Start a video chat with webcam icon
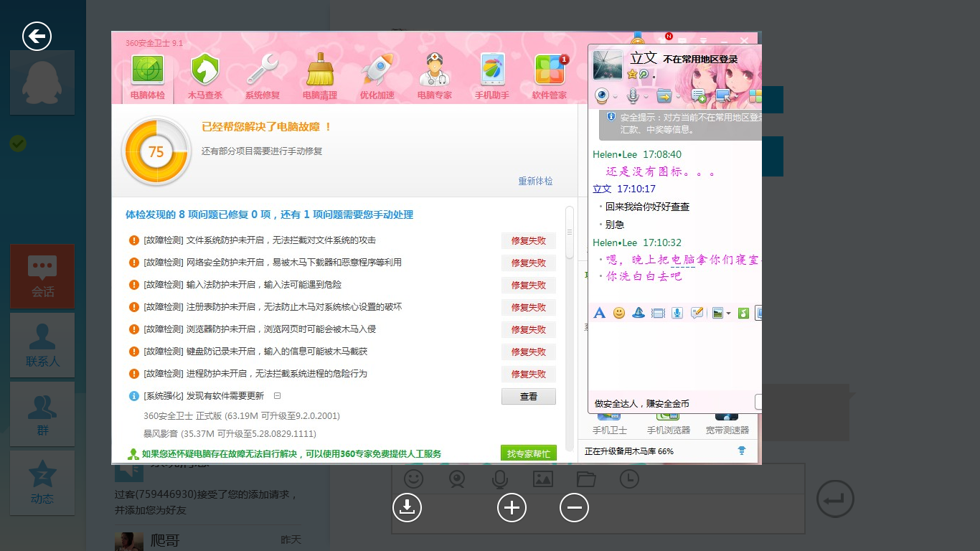This screenshot has width=980, height=551. click(601, 95)
